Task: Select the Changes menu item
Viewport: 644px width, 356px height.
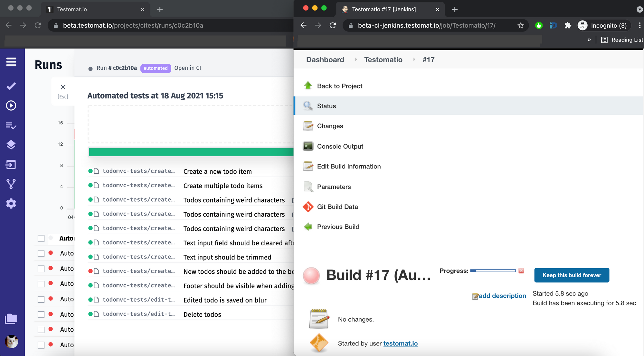Action: point(330,126)
